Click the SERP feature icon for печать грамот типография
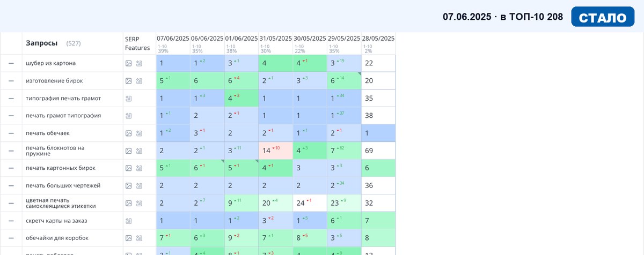644x255 pixels. coord(129,116)
